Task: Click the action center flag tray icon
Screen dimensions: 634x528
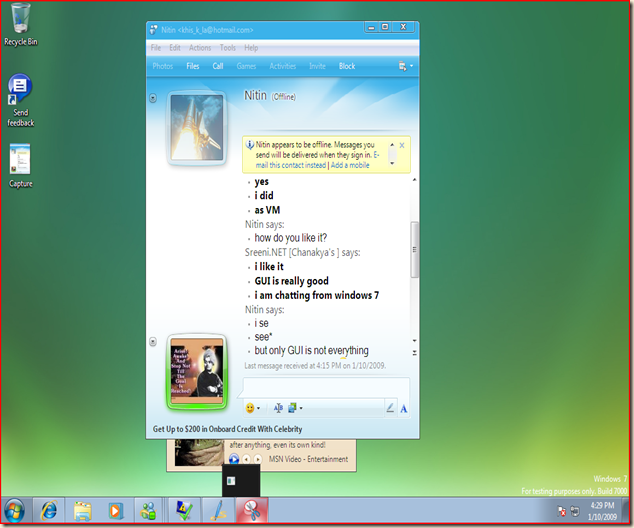Action: click(562, 511)
